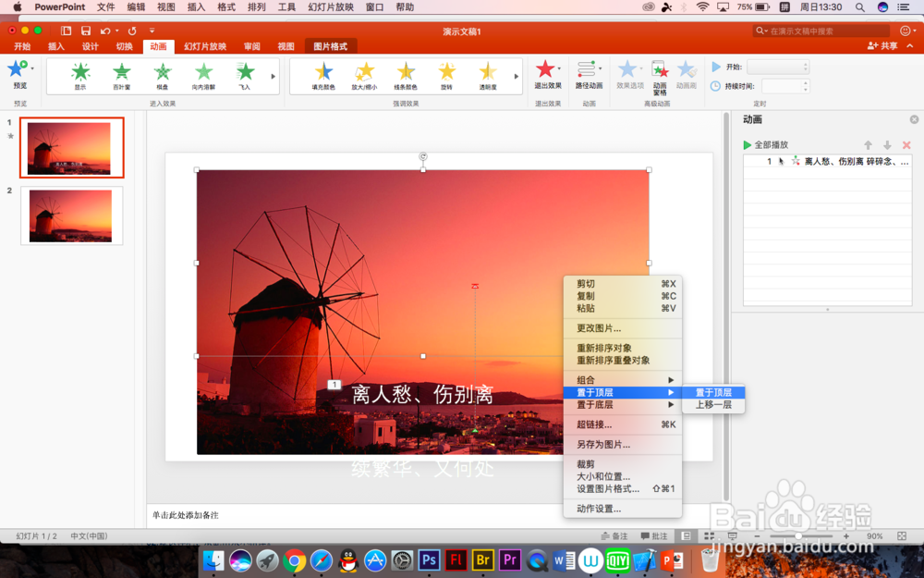This screenshot has width=924, height=578.
Task: Select 更改图片... in the context menu
Action: coord(622,328)
